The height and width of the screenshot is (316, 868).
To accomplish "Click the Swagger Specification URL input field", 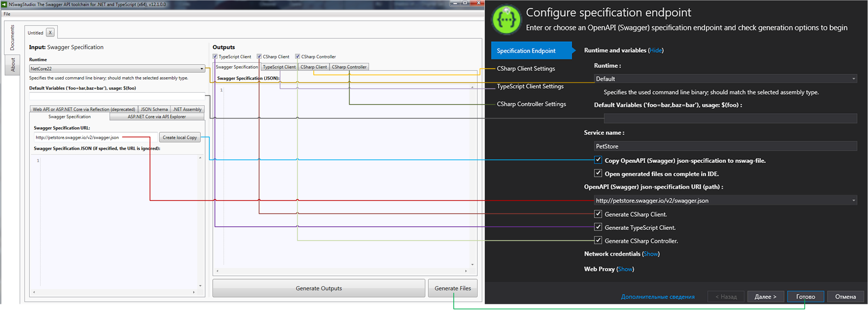I will click(95, 138).
